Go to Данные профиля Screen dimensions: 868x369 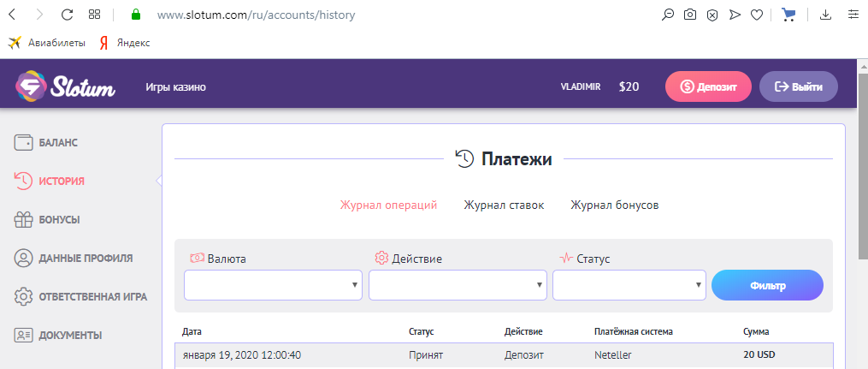(x=74, y=259)
